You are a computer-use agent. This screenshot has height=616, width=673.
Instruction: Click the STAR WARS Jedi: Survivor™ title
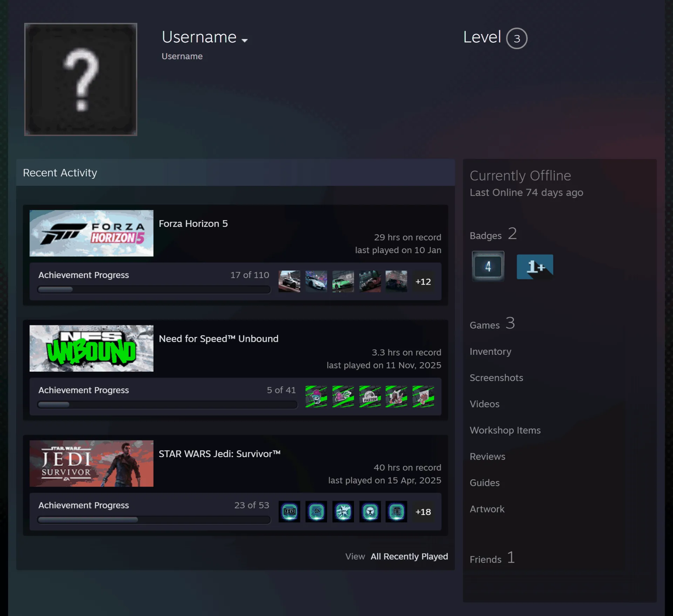point(220,454)
